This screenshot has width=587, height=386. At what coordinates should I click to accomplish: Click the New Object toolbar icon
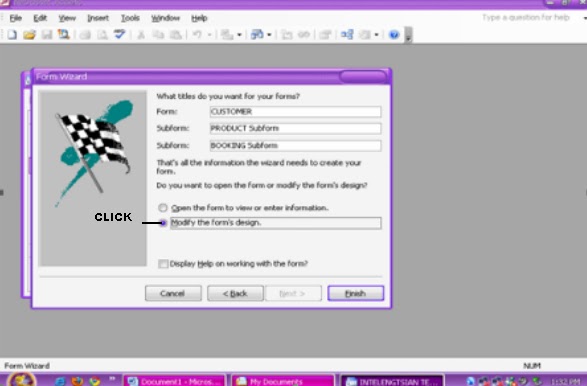[x=365, y=35]
